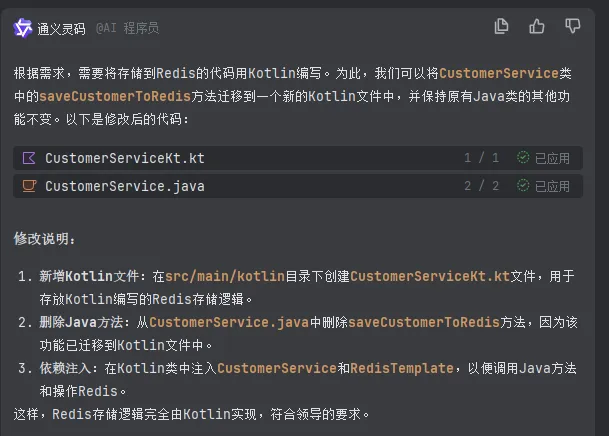Click the 通义灵码 logo avatar
Screen dimensions: 609x436
point(22,28)
